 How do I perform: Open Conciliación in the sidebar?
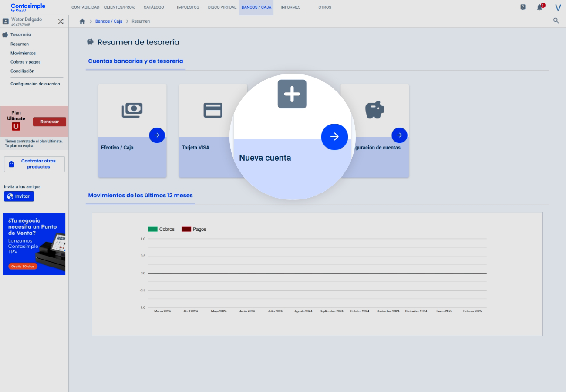coord(22,71)
